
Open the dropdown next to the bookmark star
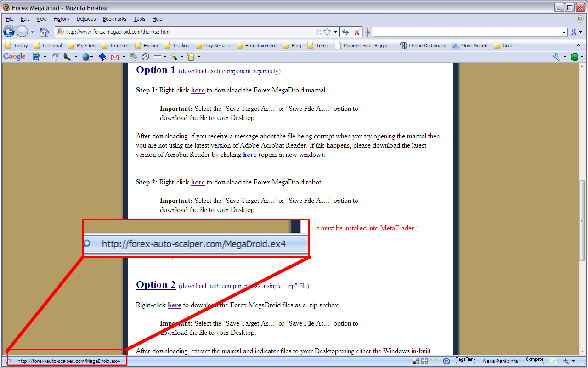tap(335, 32)
